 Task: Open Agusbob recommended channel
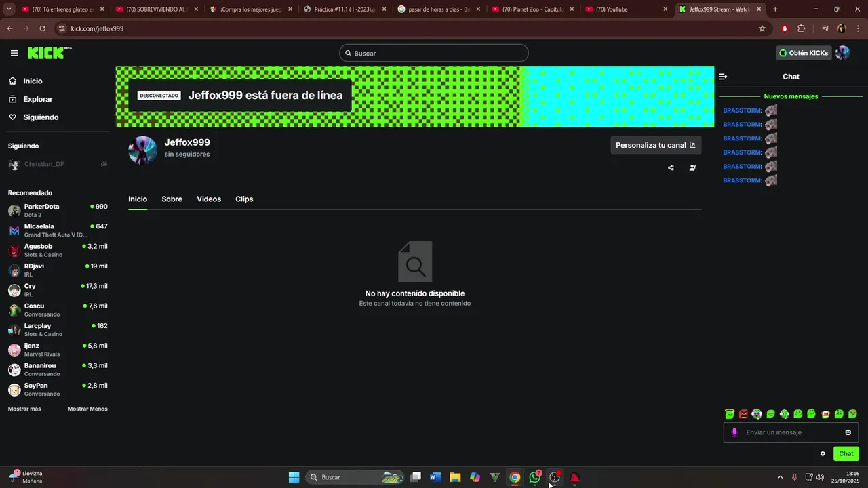click(57, 250)
